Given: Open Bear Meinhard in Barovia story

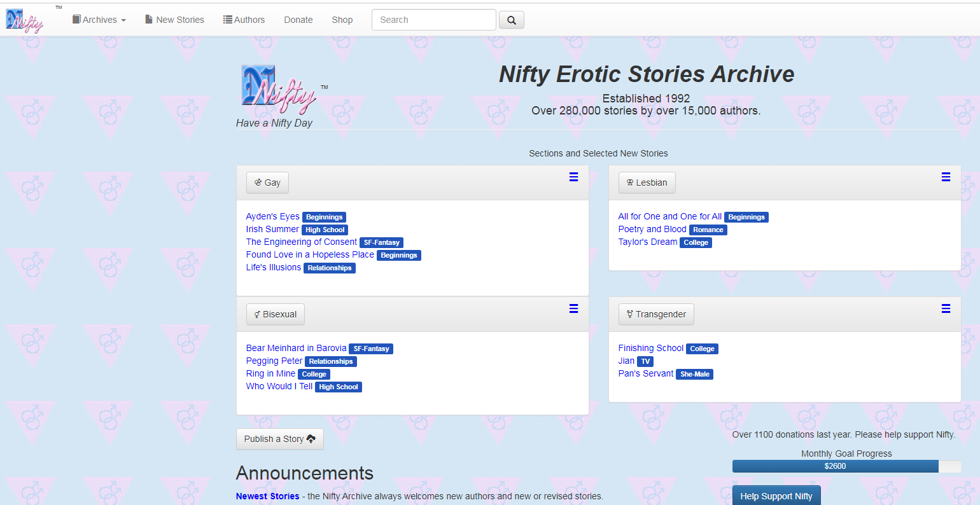Looking at the screenshot, I should coord(297,348).
